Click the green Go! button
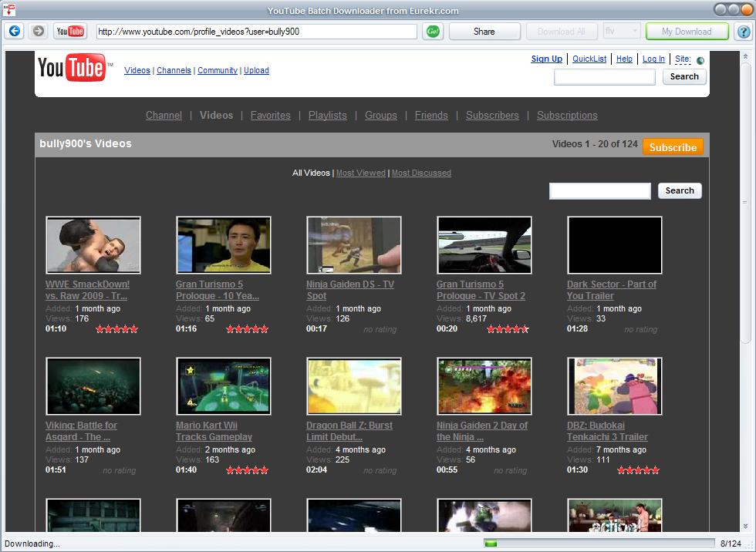This screenshot has height=552, width=756. 433,32
